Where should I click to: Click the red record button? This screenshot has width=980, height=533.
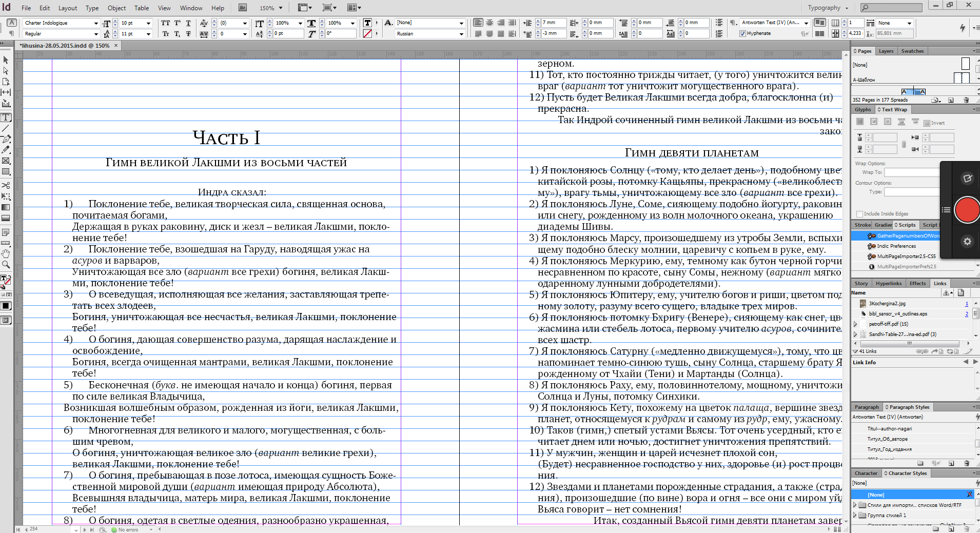pyautogui.click(x=967, y=210)
